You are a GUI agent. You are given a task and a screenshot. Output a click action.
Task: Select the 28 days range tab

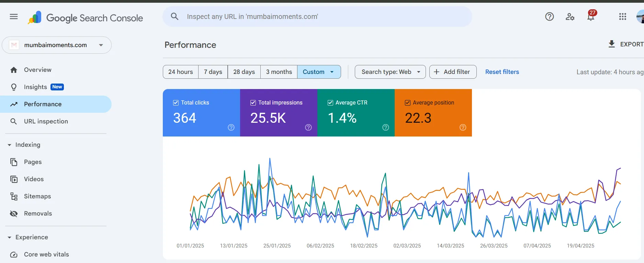click(x=244, y=72)
